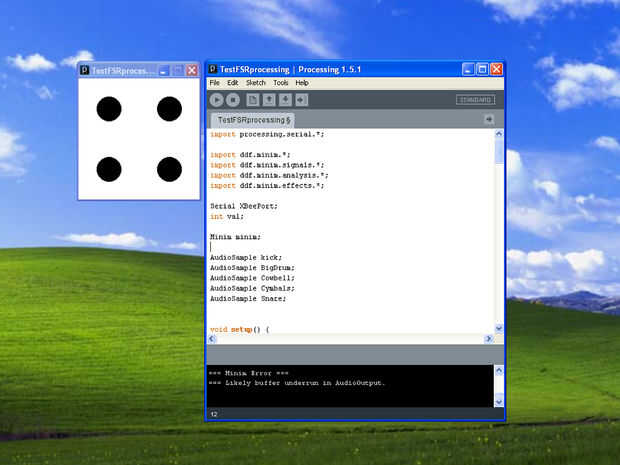Open the Tools menu
Screen dimensions: 620x465
tap(281, 83)
